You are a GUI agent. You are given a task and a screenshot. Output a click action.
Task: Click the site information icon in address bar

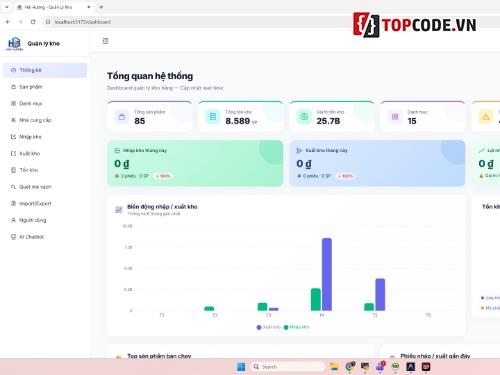(x=48, y=22)
